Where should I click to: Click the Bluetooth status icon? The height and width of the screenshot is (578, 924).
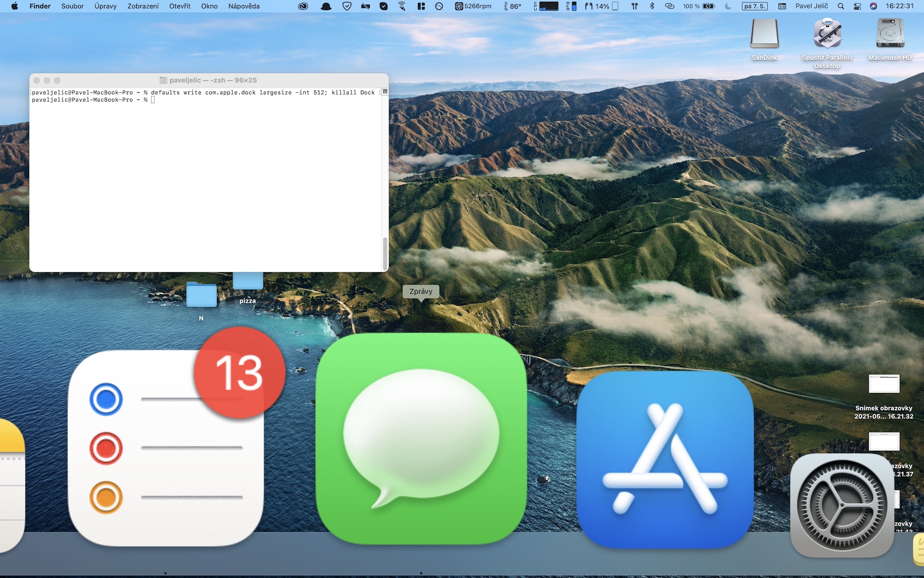[x=652, y=6]
